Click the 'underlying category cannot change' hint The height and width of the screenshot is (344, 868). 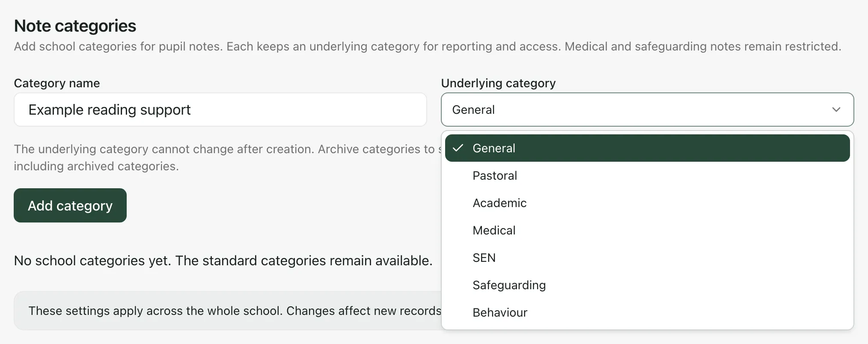pos(227,157)
